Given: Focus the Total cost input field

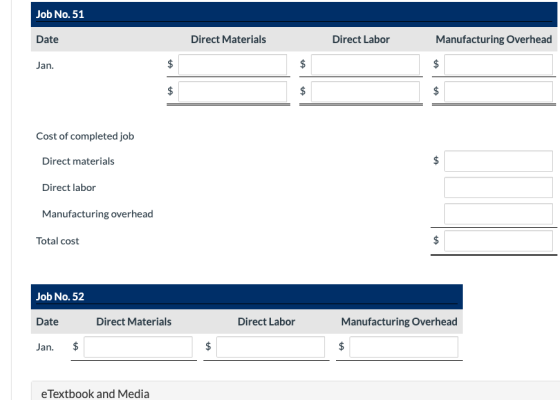Looking at the screenshot, I should coord(499,241).
